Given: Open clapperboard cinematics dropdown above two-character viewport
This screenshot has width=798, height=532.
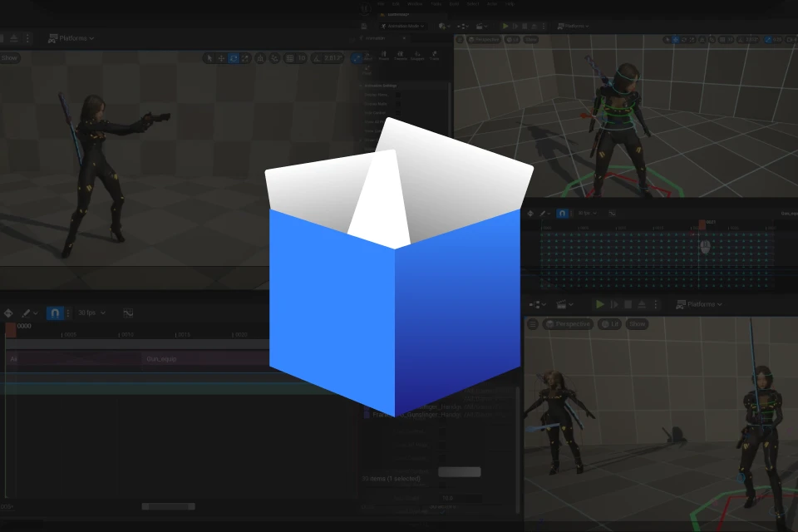Looking at the screenshot, I should (x=565, y=304).
